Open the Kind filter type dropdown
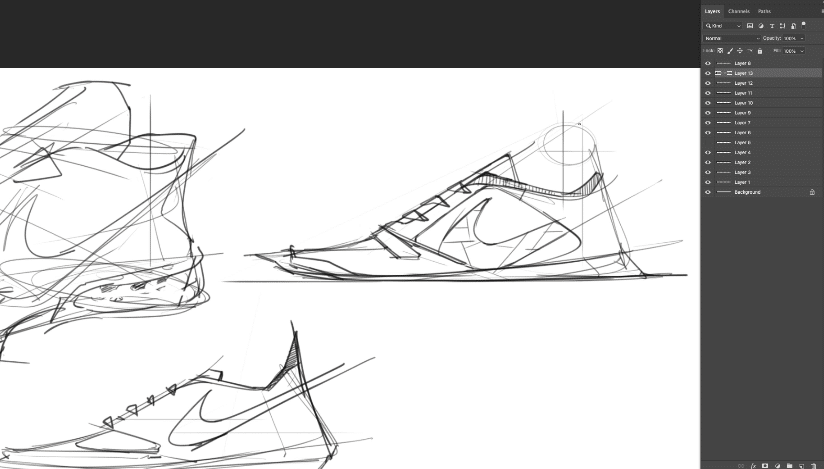Screen dimensions: 824x469 (723, 26)
